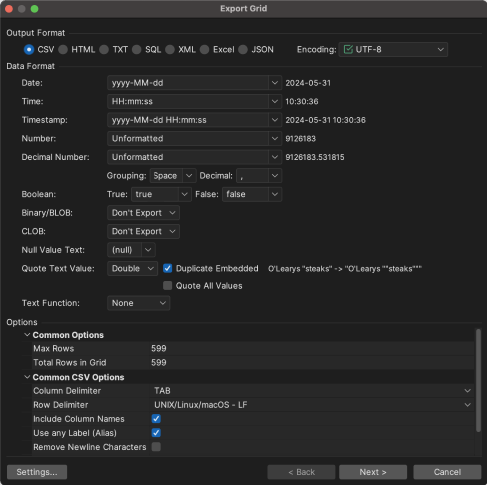Select the Excel output format
487x485 pixels.
[x=205, y=50]
